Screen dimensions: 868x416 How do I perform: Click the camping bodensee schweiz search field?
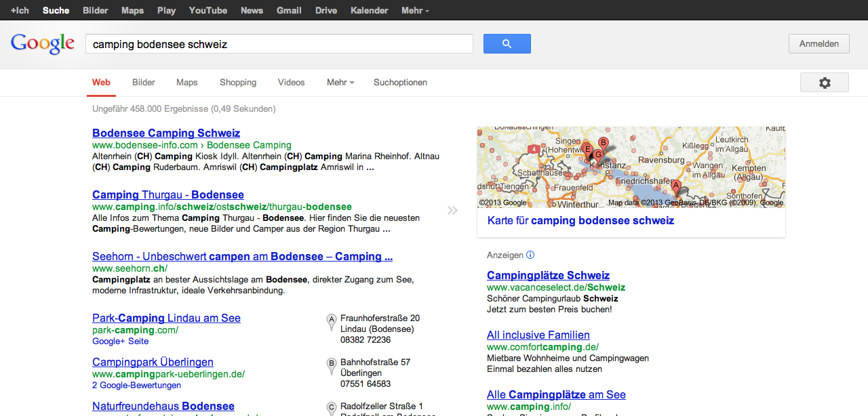278,44
